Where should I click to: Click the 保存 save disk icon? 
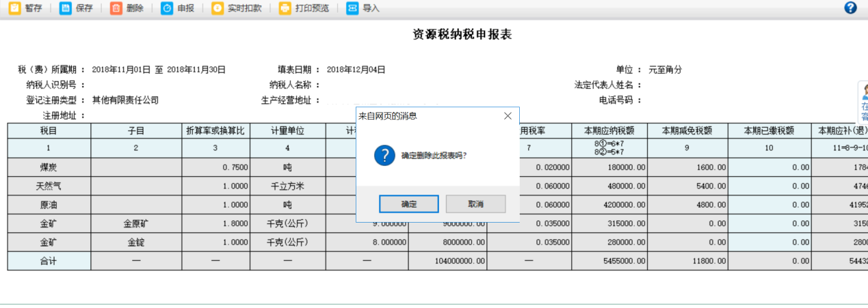(x=65, y=8)
